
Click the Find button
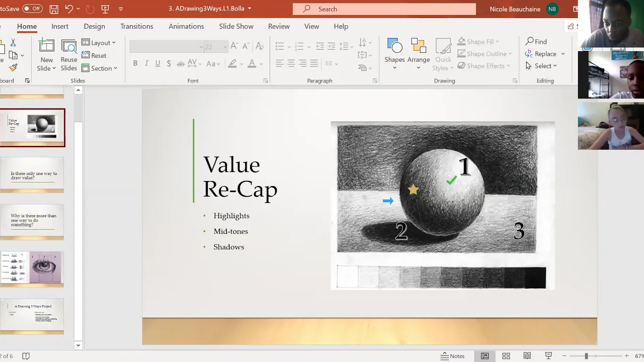pos(536,42)
